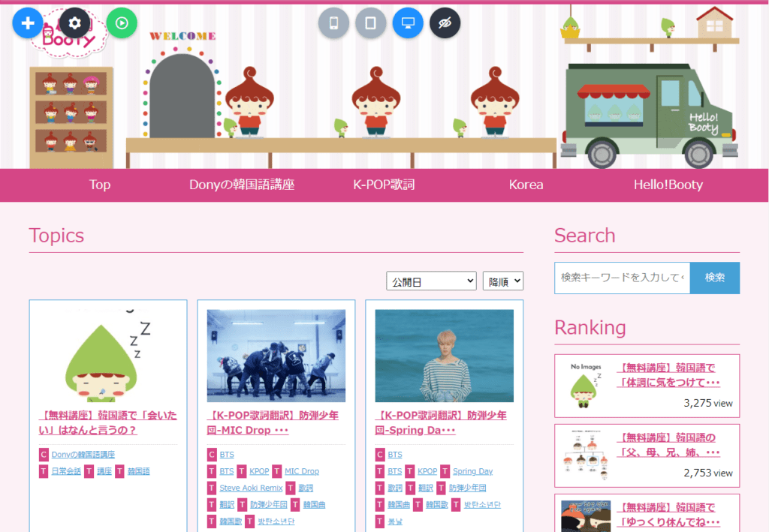
Task: Go to Donyの韓国語講座 menu
Action: click(241, 185)
